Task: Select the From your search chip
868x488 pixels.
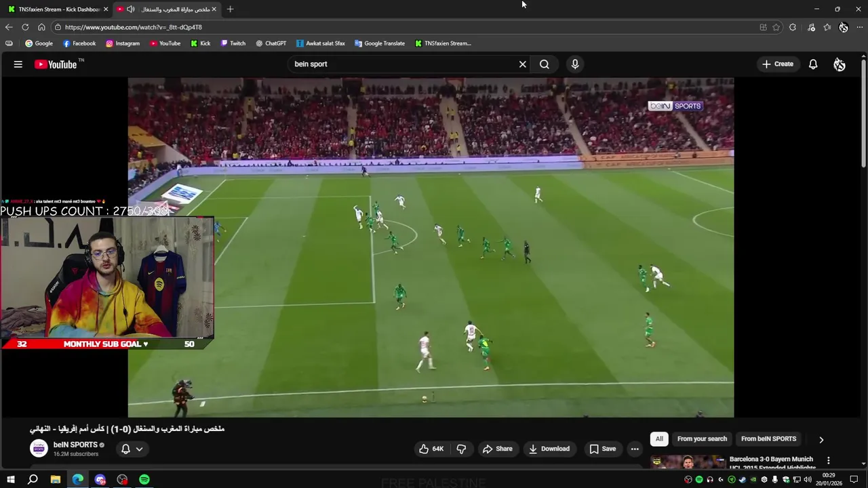Action: [702, 439]
